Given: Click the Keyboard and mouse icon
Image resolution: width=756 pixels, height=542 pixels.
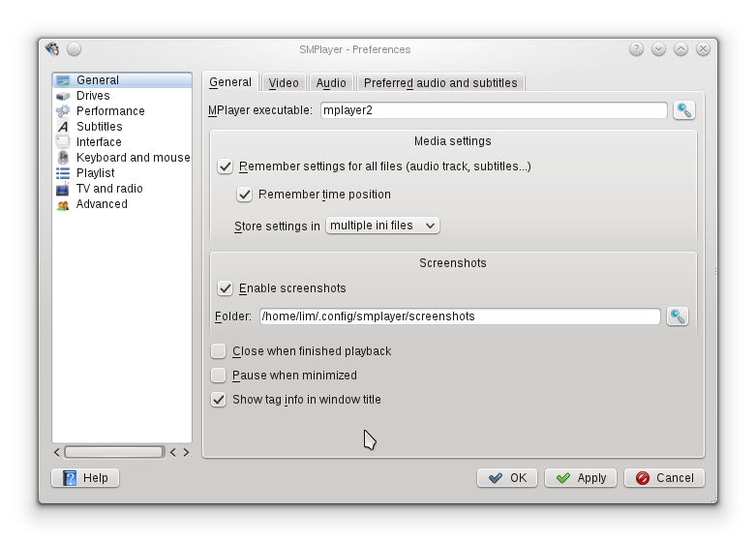Looking at the screenshot, I should (x=63, y=158).
